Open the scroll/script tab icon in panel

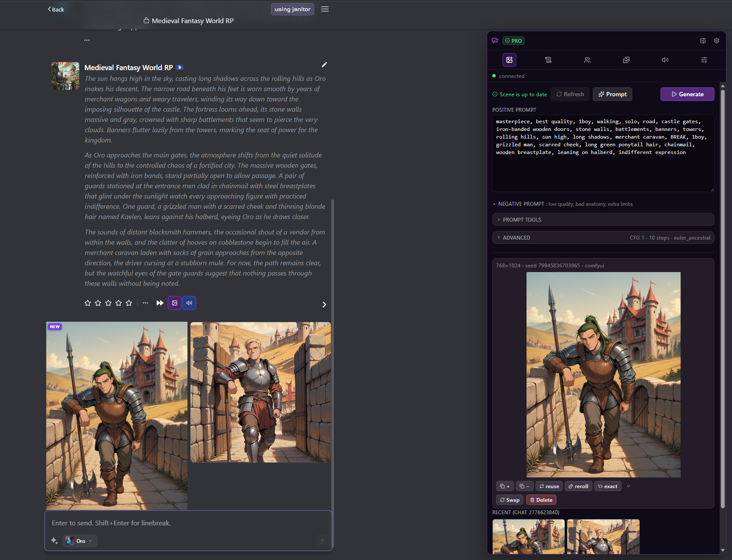point(548,60)
